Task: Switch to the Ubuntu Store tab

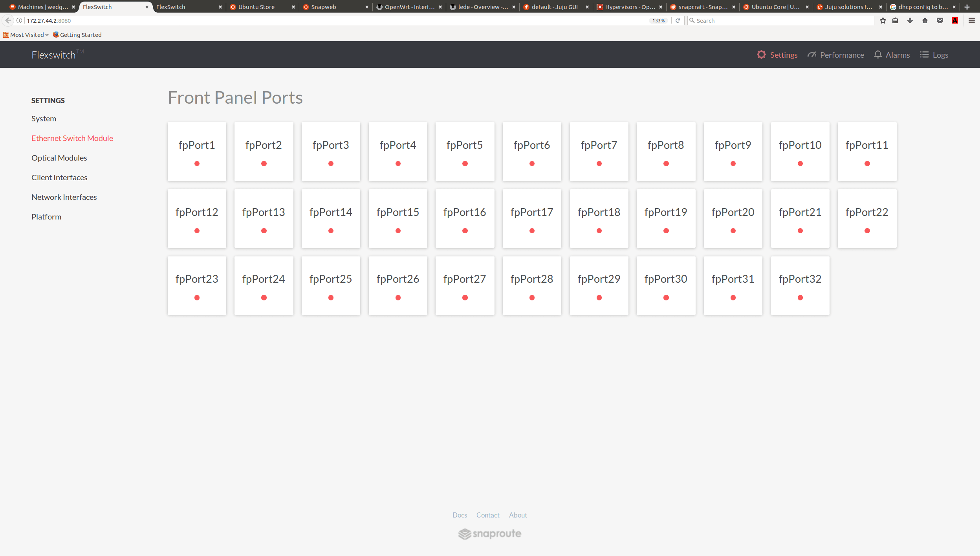Action: point(256,7)
